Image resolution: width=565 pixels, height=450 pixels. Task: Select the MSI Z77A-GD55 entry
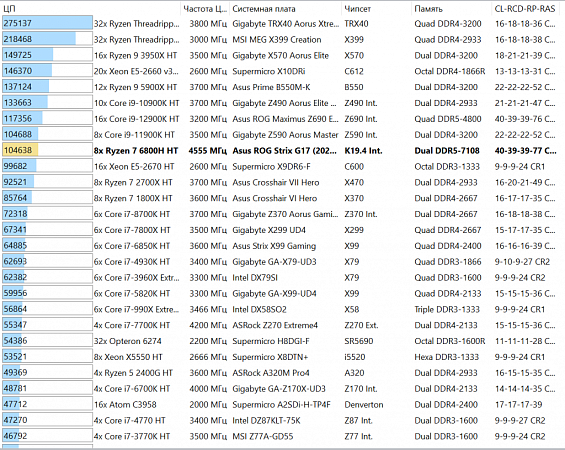pyautogui.click(x=263, y=436)
